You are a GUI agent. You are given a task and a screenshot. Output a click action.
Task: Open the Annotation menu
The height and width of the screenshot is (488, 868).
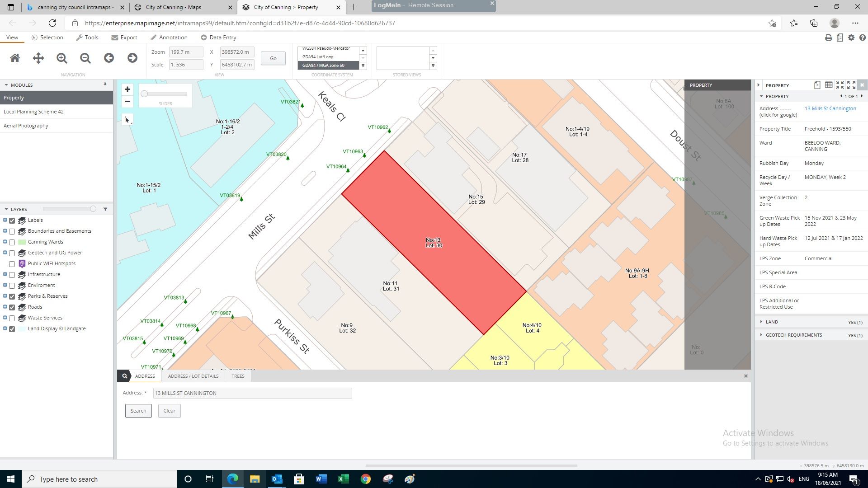(x=169, y=38)
